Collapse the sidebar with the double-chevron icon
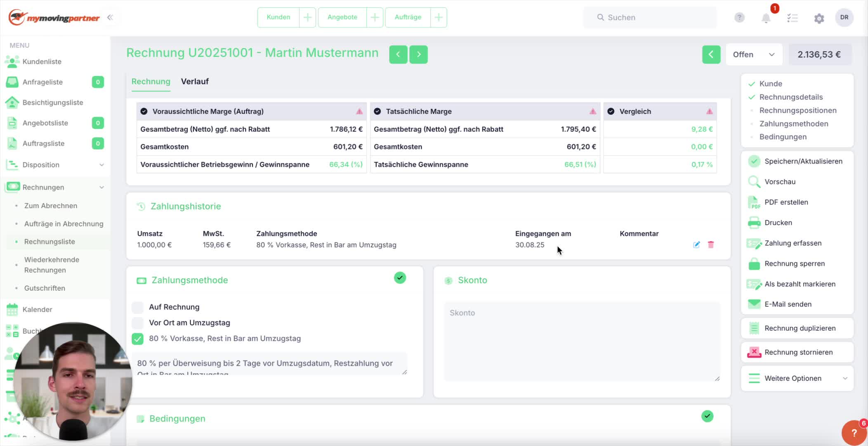Screen dimensions: 868x446 (110, 17)
